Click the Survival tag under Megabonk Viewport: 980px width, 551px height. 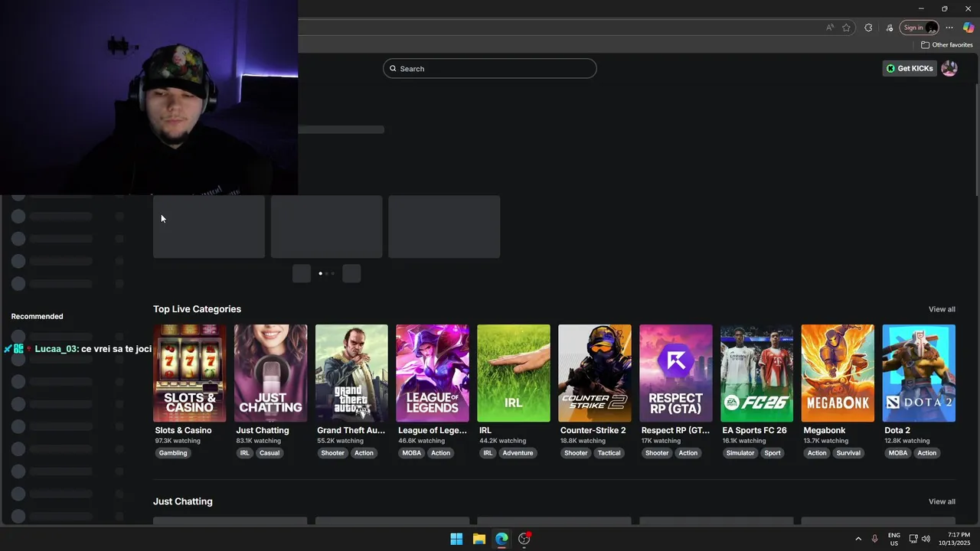pos(848,453)
